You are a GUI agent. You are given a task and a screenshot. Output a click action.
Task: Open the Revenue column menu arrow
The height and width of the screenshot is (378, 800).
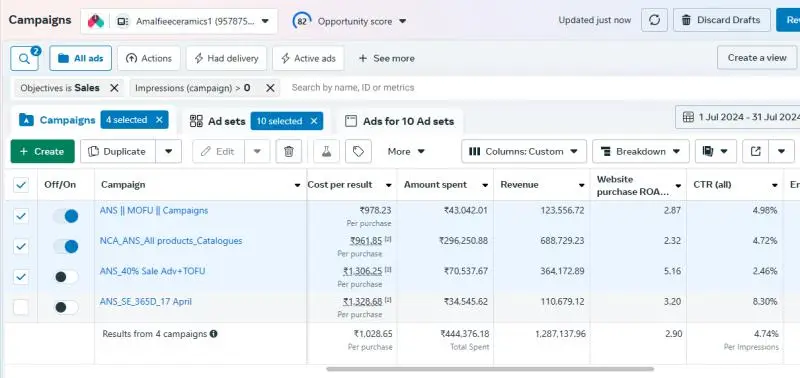point(582,185)
